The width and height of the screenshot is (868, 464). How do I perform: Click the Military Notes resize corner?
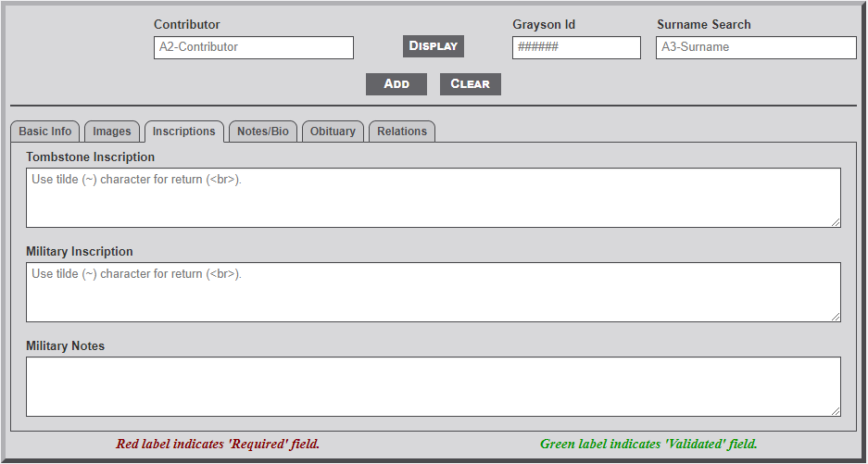pyautogui.click(x=836, y=411)
